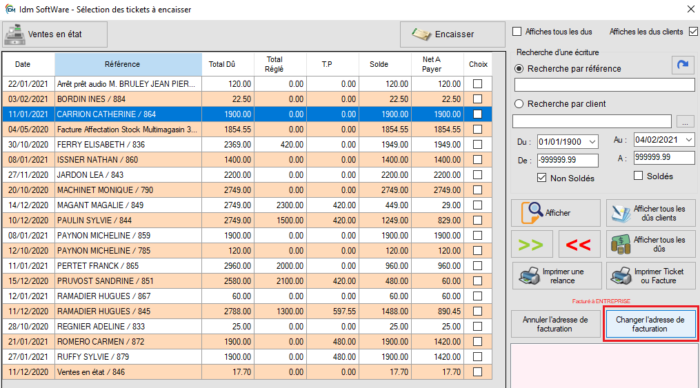The height and width of the screenshot is (388, 700).
Task: Click the Choix column header
Action: point(478,64)
